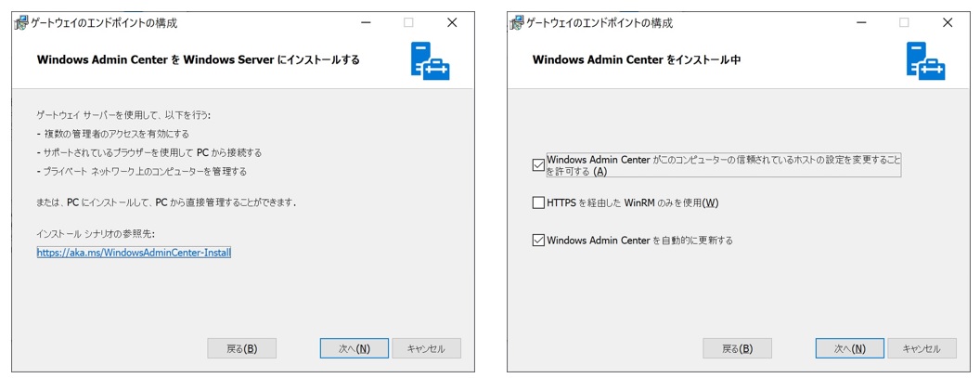Close the right gateway endpoint dialog
980x378 pixels.
948,22
